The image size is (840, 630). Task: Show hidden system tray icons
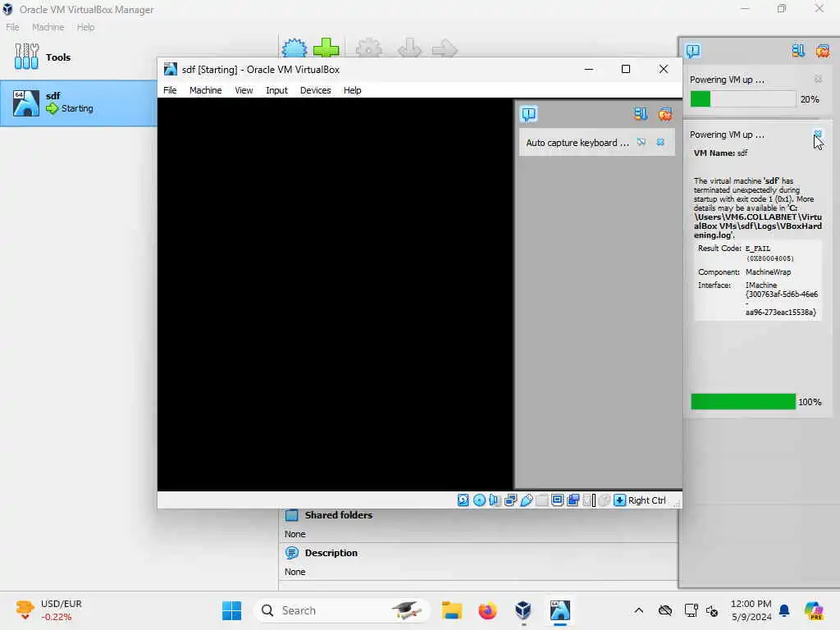[x=638, y=610]
